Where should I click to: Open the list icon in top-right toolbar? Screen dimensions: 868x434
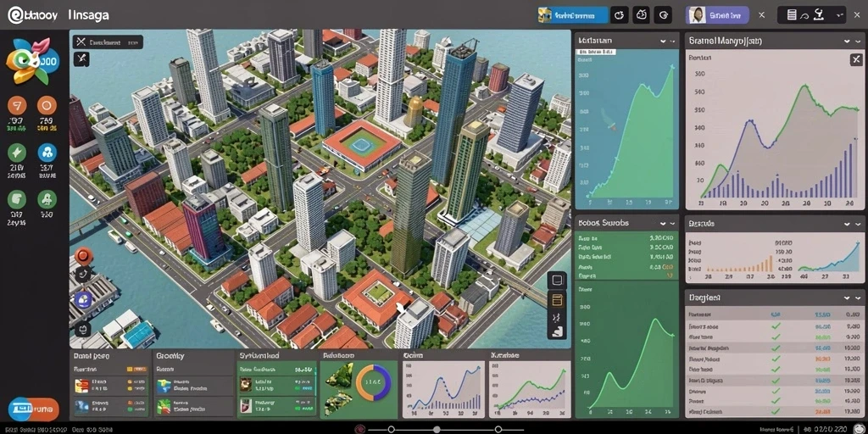pos(792,15)
